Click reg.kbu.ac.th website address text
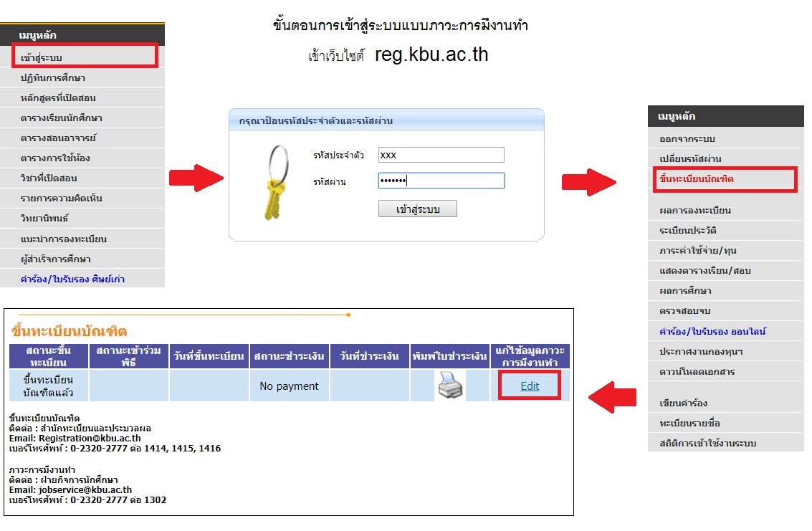Image resolution: width=812 pixels, height=531 pixels. pyautogui.click(x=431, y=54)
